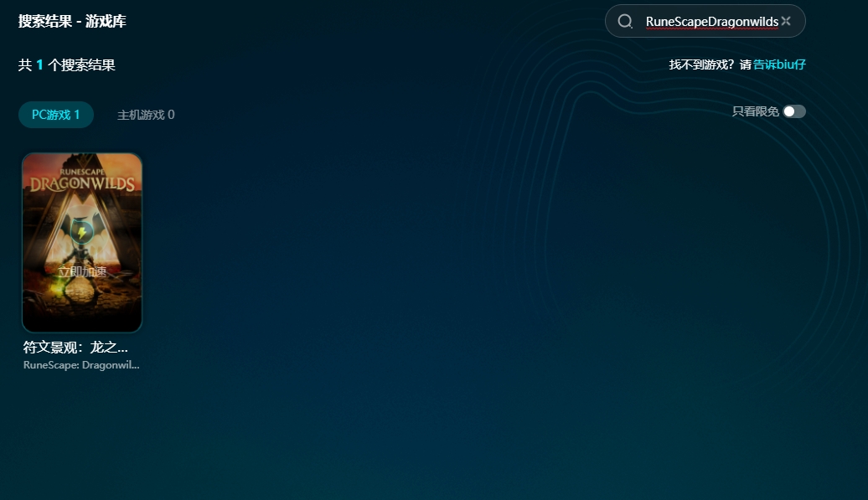Click the 找不到游戏？请 prompt text
The height and width of the screenshot is (500, 868).
point(710,64)
